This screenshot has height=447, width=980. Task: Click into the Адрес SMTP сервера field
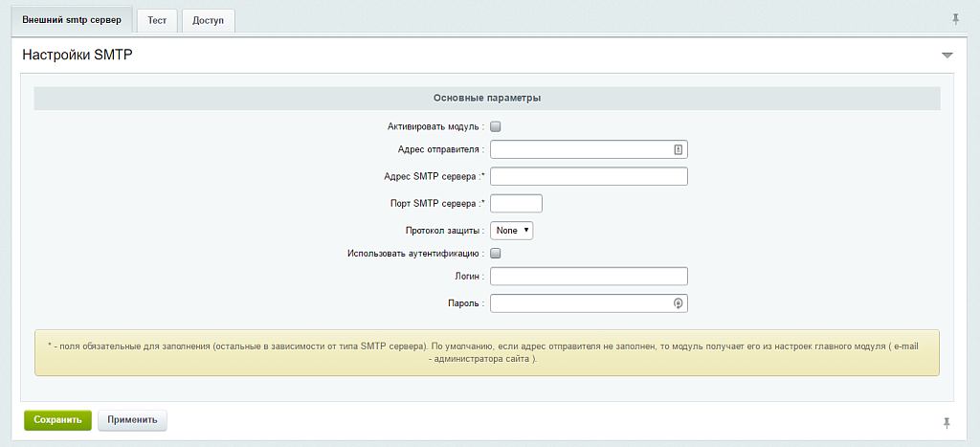(589, 176)
